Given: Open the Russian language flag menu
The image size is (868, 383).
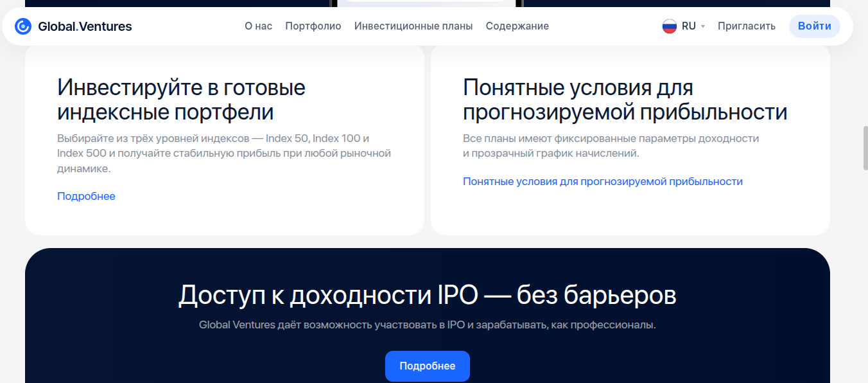Looking at the screenshot, I should pos(670,26).
